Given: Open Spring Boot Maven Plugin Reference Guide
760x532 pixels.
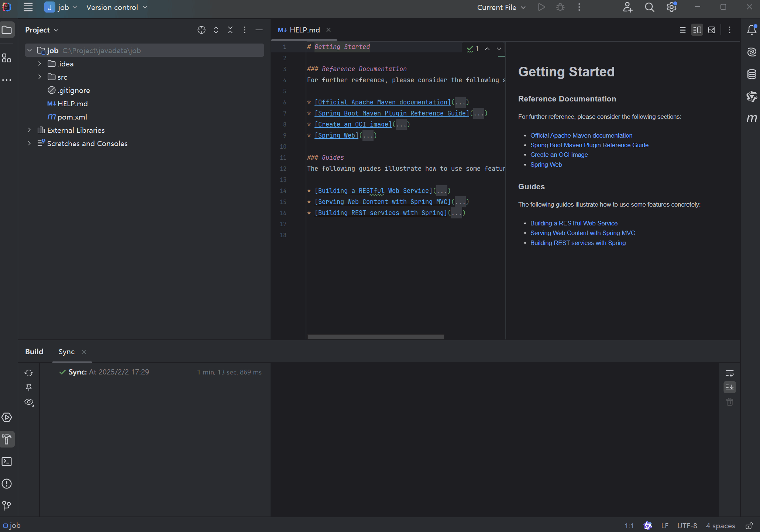Looking at the screenshot, I should 589,145.
